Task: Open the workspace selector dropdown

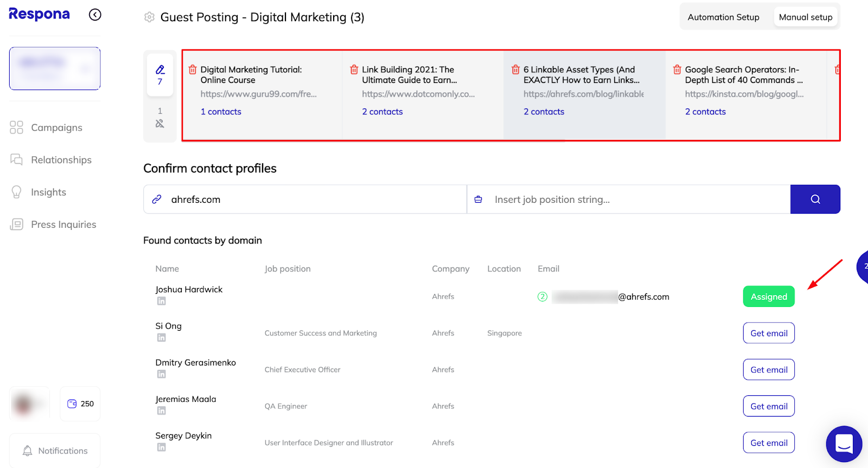Action: (55, 68)
